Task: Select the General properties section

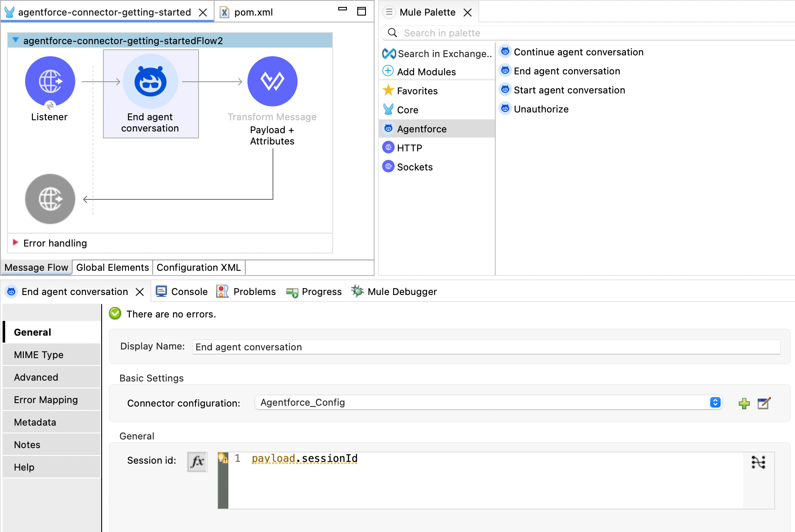Action: (52, 332)
